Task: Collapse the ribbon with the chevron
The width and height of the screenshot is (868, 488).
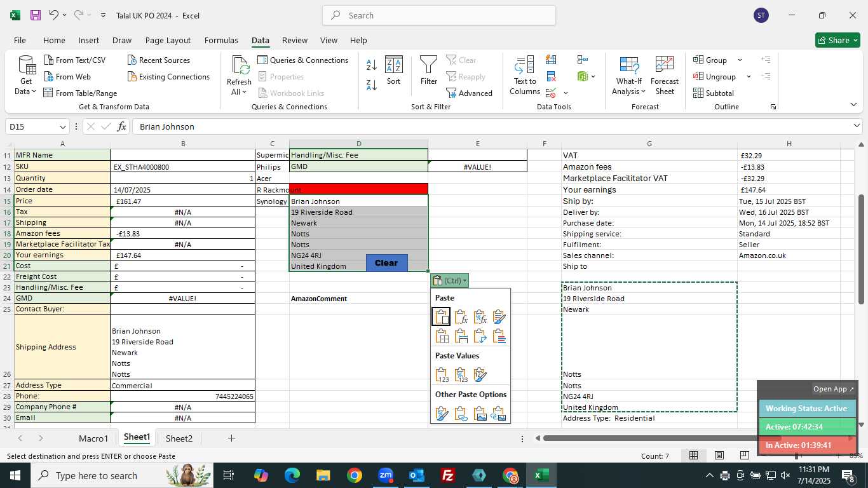Action: coord(853,105)
